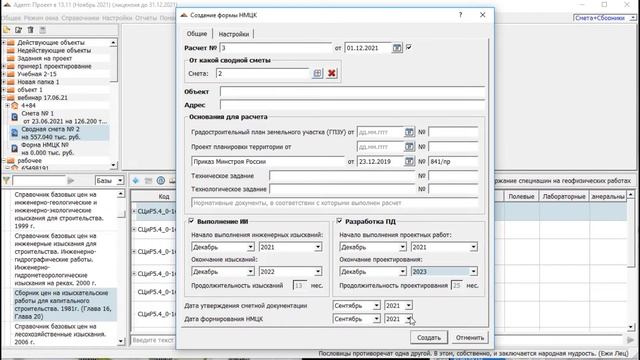Image resolution: width=640 pixels, height=360 pixels.
Task: Click the new object icon in left toolbar
Action: (x=7, y=30)
